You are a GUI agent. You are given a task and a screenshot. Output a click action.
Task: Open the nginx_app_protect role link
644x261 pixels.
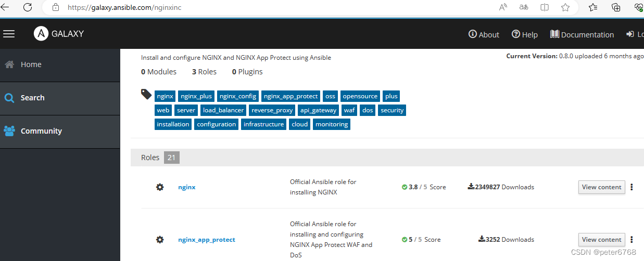pyautogui.click(x=207, y=240)
